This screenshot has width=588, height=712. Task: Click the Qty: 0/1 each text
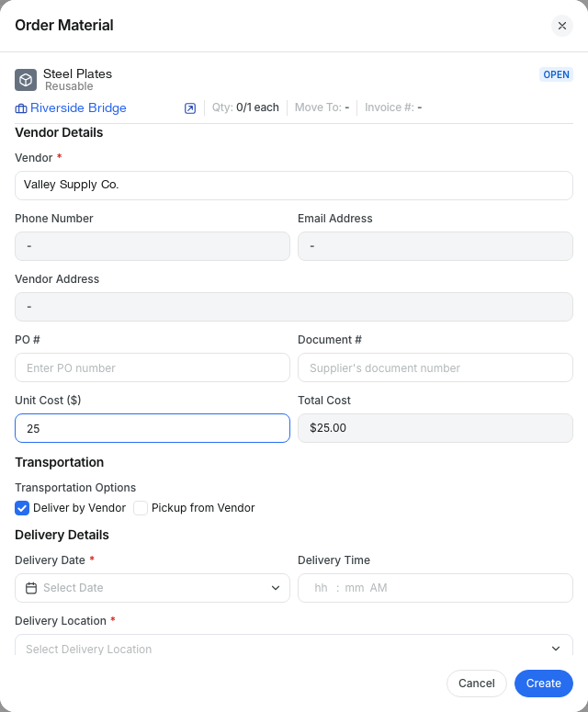click(245, 107)
